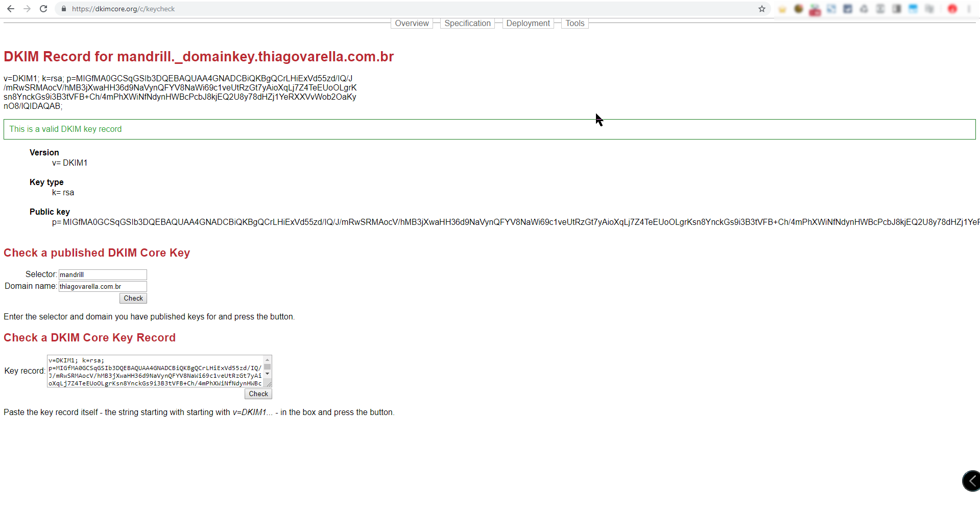This screenshot has height=505, width=980.
Task: Click the "Selector:" label
Action: click(41, 274)
